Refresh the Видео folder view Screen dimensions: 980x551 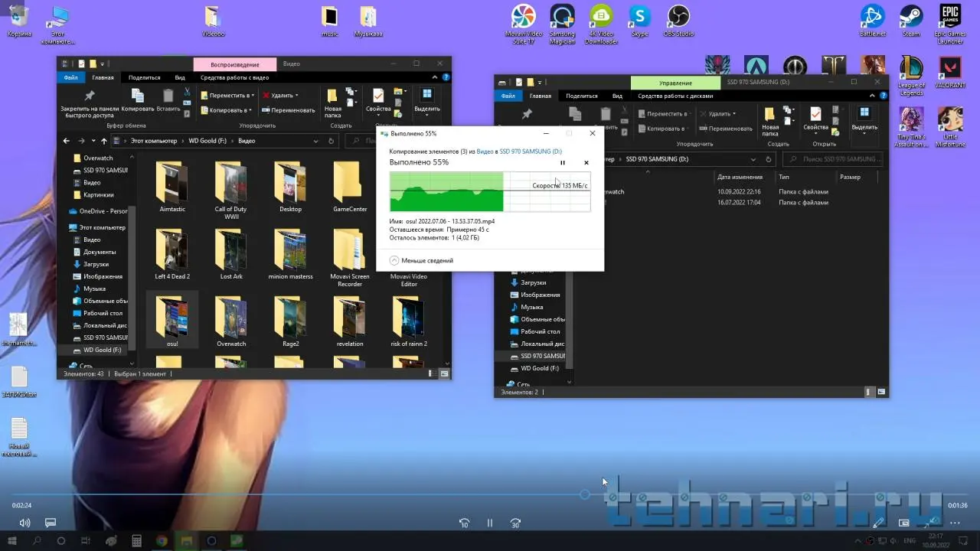click(x=331, y=141)
